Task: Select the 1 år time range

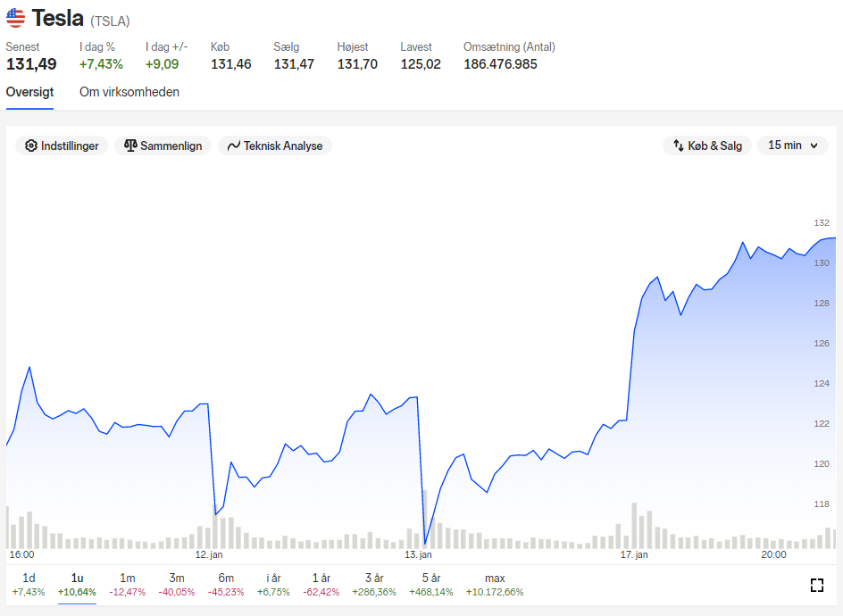Action: tap(321, 585)
